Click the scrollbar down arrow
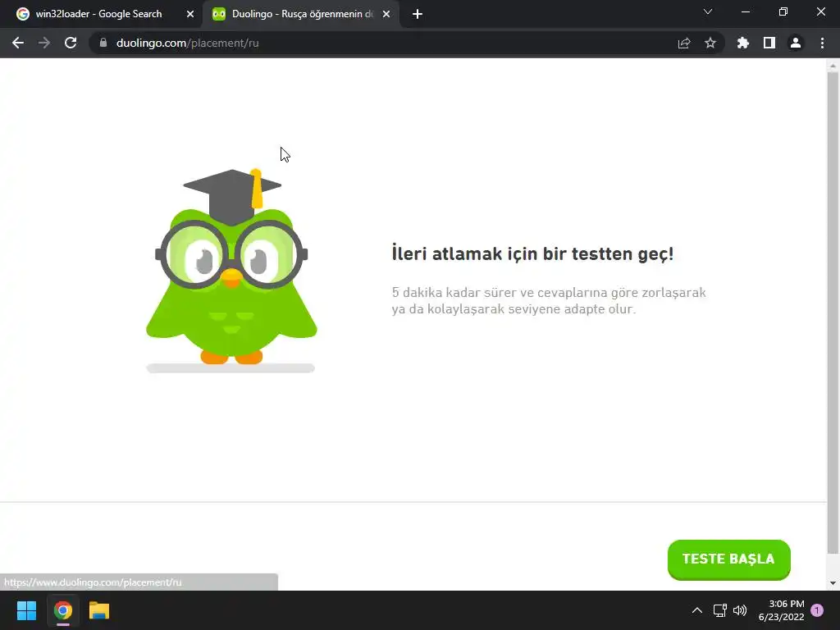 pyautogui.click(x=833, y=583)
